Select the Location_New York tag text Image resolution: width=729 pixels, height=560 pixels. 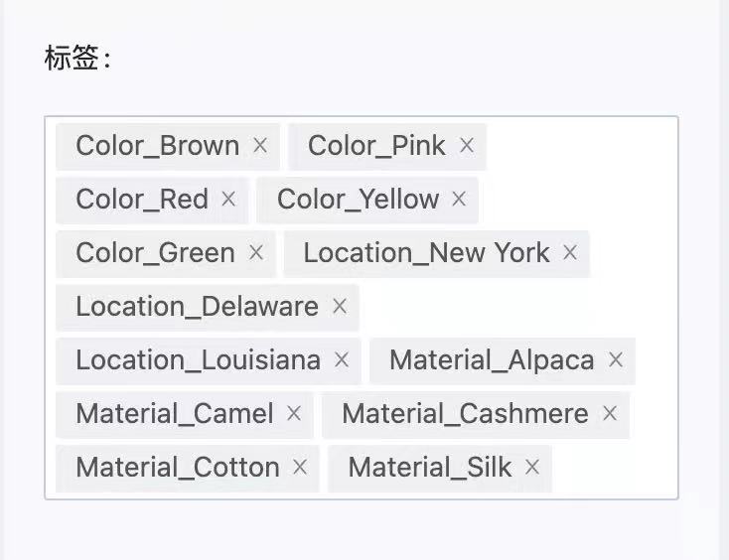(x=426, y=253)
